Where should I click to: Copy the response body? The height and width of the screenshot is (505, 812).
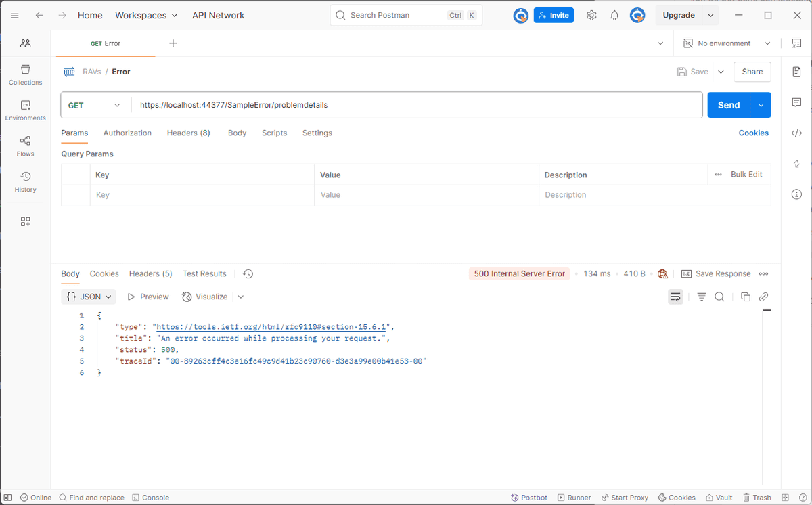745,297
